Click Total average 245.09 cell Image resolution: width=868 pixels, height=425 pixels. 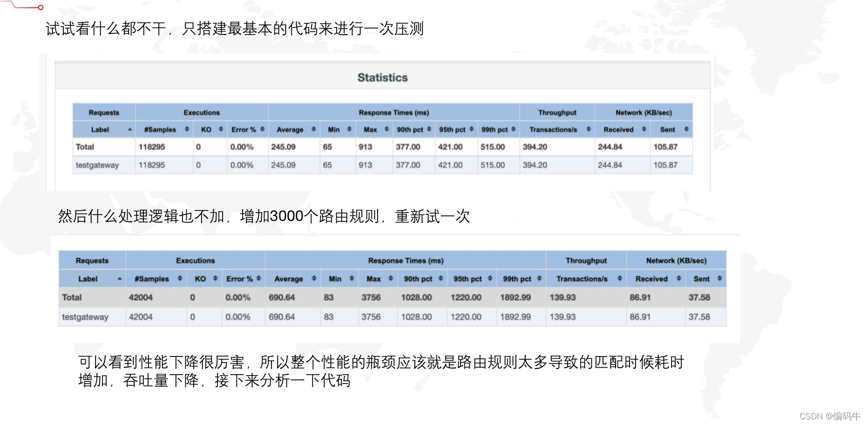(283, 147)
